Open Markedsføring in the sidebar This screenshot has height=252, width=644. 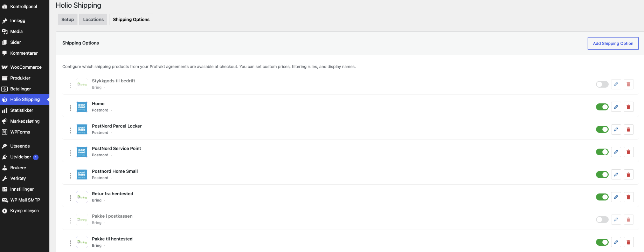pos(25,121)
